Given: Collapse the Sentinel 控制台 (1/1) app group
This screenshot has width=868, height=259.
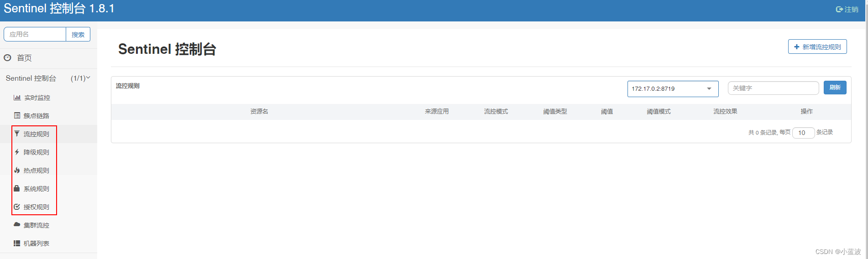Looking at the screenshot, I should (48, 78).
